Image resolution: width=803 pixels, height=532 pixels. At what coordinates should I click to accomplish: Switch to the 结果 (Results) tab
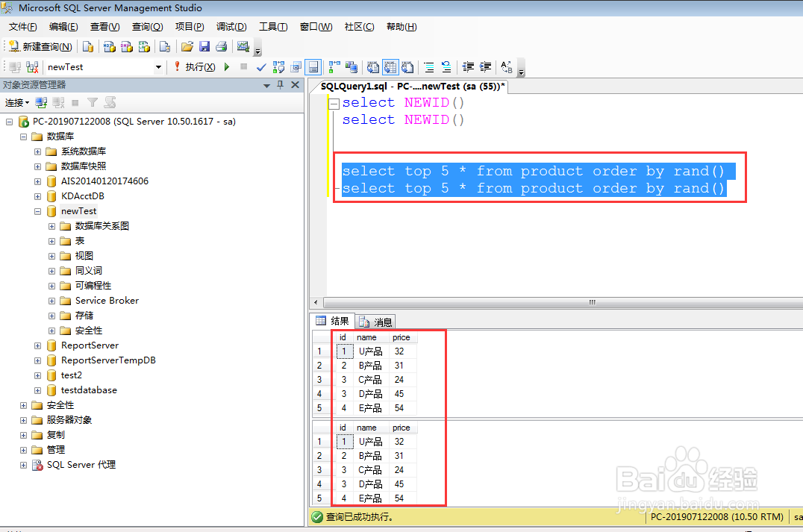[332, 321]
